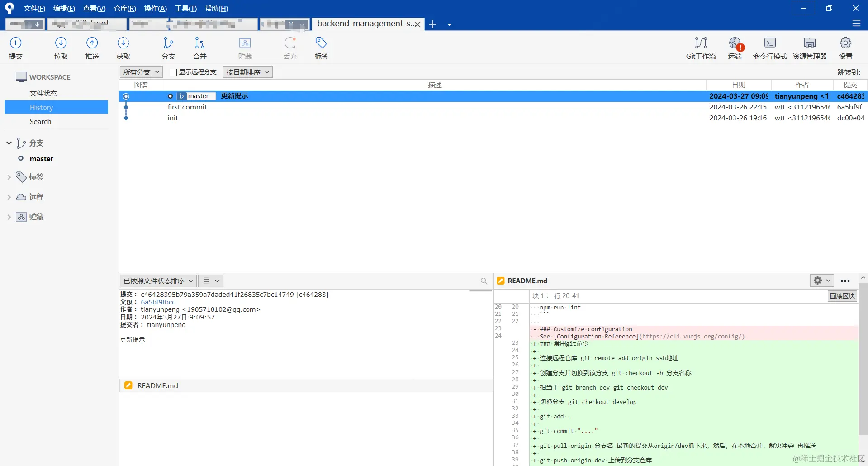The width and height of the screenshot is (868, 466).
Task: Collapse the Branches (分支) section
Action: click(x=9, y=143)
